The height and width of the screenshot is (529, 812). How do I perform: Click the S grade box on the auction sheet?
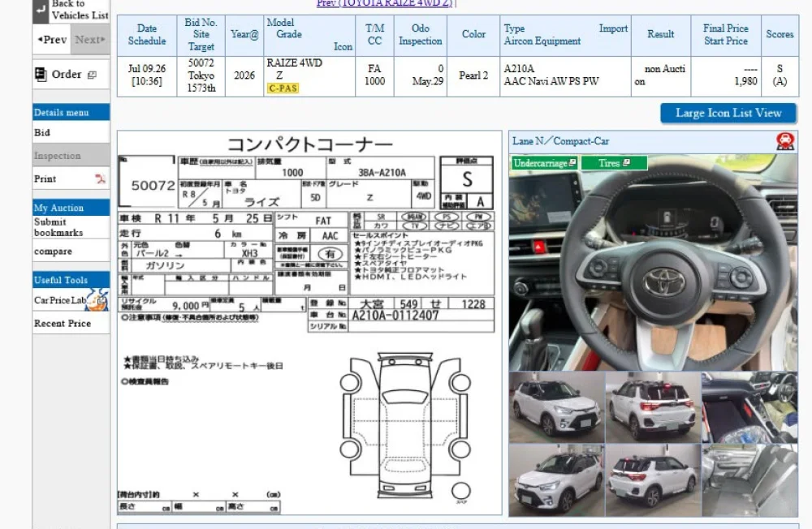467,179
